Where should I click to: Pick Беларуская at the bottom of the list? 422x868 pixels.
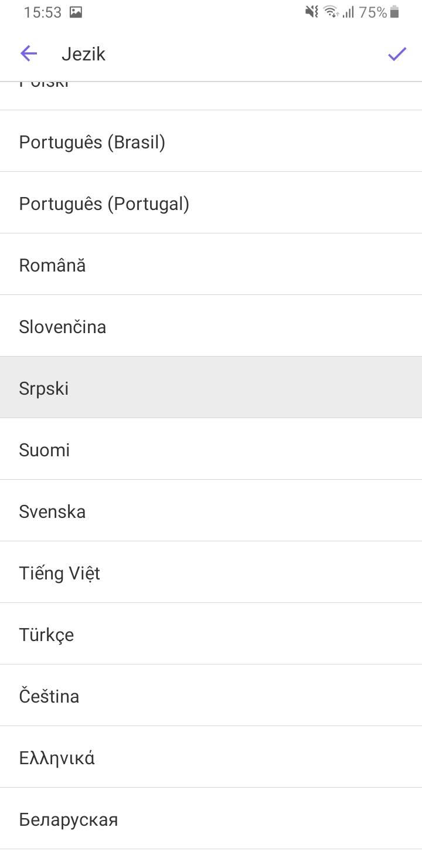pos(211,819)
